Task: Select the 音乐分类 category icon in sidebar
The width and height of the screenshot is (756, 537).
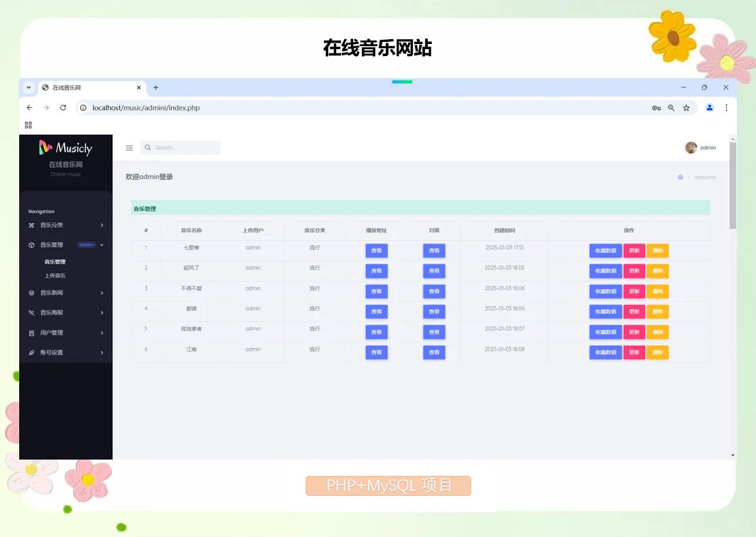Action: [31, 225]
